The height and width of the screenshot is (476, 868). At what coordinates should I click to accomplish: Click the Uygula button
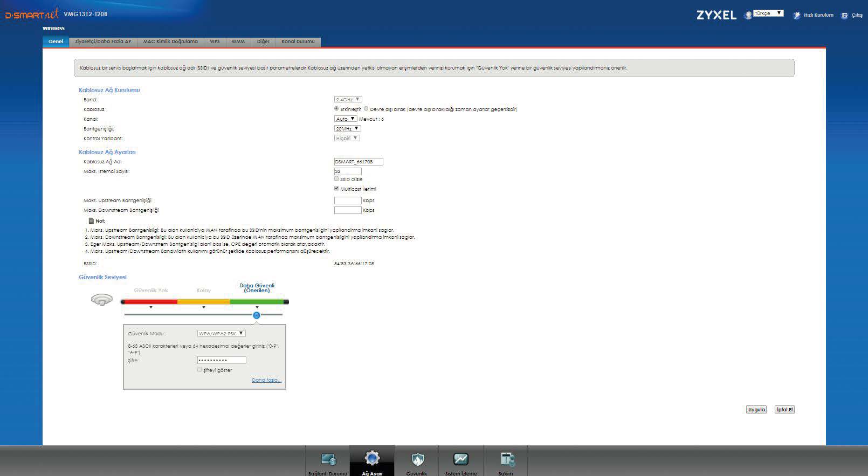[756, 410]
